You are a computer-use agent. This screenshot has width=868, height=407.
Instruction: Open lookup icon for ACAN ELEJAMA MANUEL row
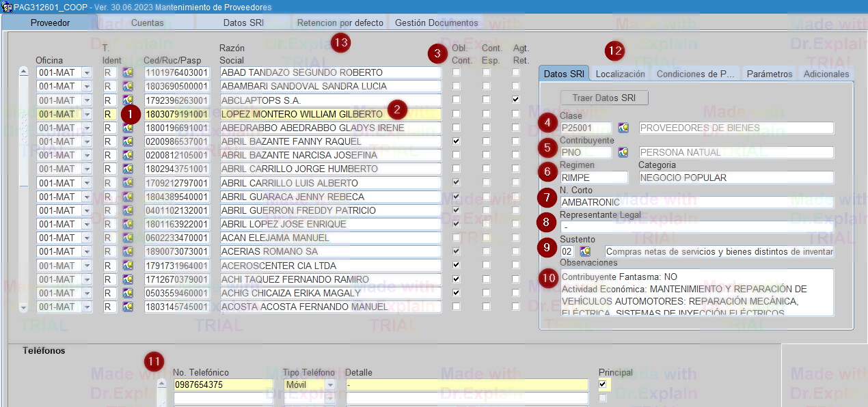[128, 238]
